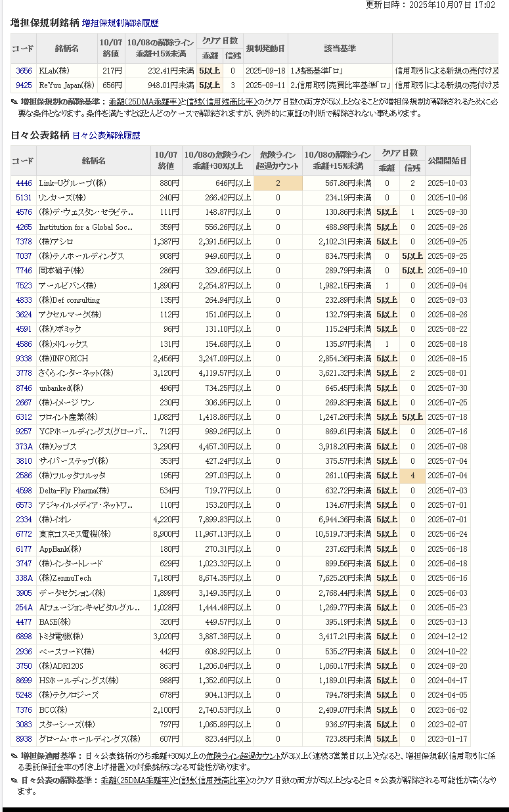Select code 5131 for リンカーズ
509x812 pixels.
24,198
